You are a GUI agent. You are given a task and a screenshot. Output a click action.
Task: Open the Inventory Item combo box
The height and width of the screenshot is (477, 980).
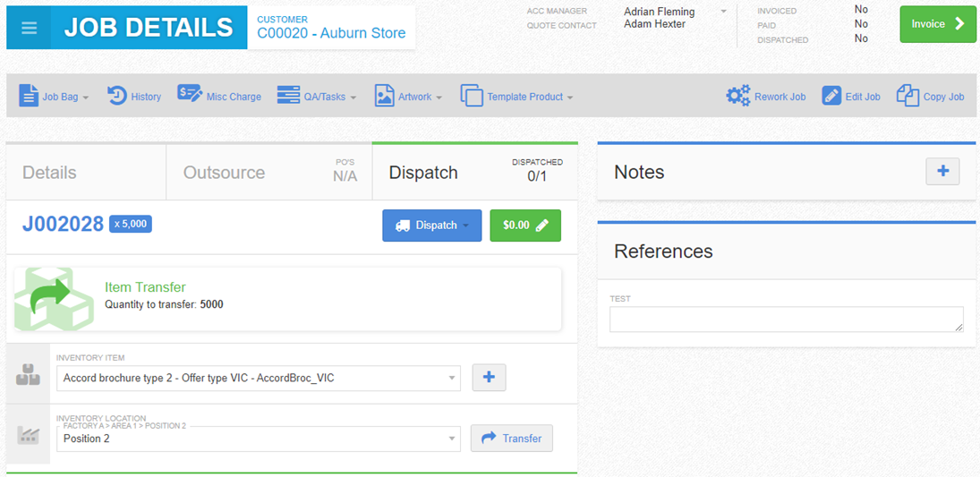(x=258, y=378)
